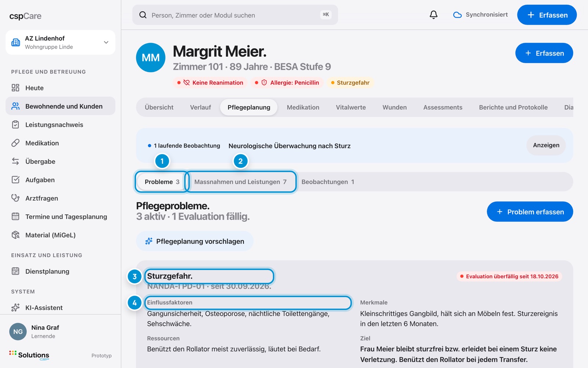Select the Medikation pill icon in sidebar
The image size is (588, 368).
tap(15, 143)
